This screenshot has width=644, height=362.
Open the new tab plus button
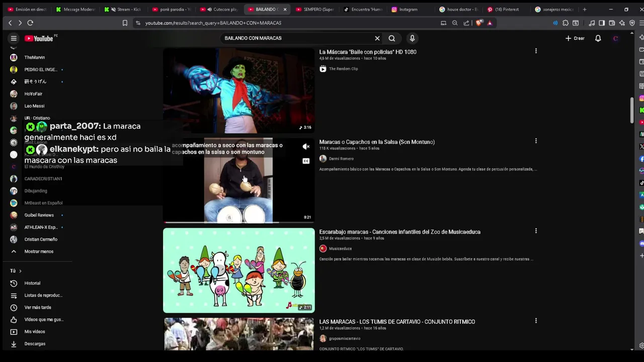pos(584,9)
